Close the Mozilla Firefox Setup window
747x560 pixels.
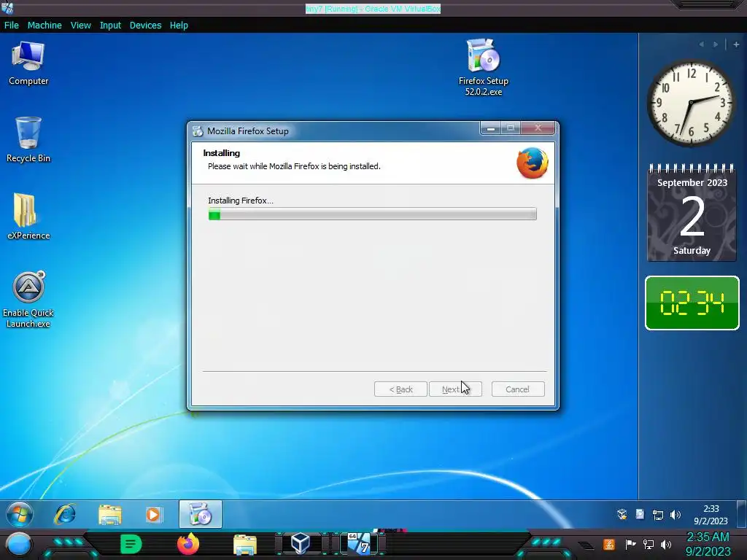pyautogui.click(x=538, y=128)
